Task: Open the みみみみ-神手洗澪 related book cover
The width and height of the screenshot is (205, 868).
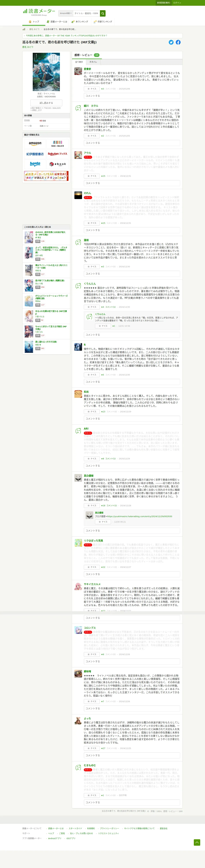Action: pyautogui.click(x=29, y=237)
